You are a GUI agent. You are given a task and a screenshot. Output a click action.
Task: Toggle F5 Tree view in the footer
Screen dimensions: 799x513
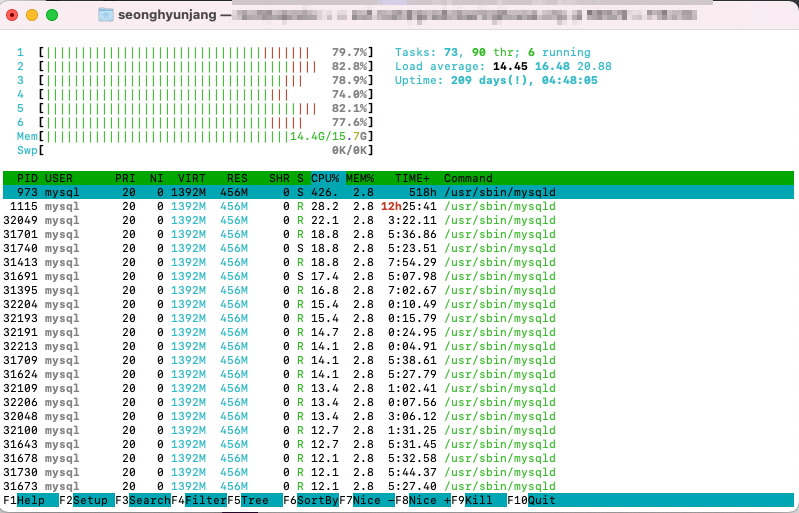pyautogui.click(x=254, y=500)
